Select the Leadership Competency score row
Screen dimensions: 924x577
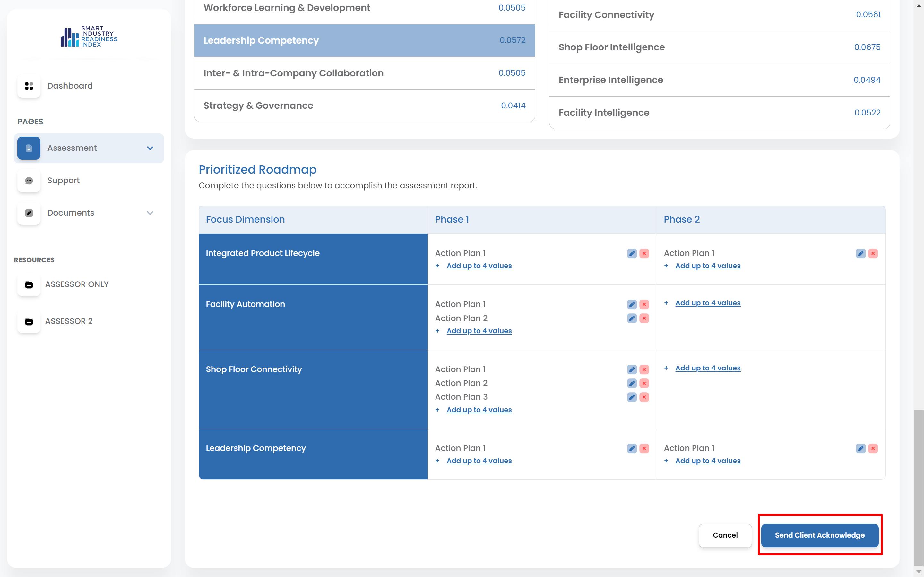(364, 40)
